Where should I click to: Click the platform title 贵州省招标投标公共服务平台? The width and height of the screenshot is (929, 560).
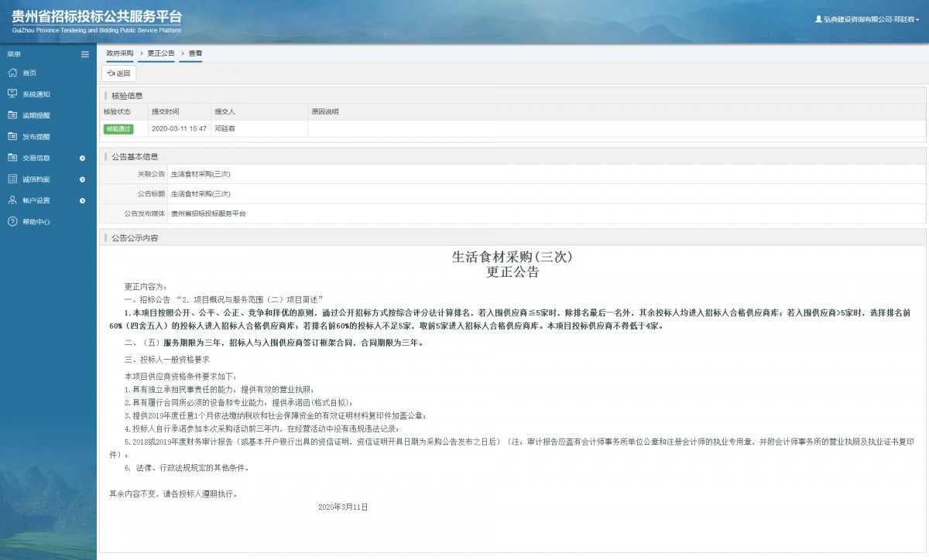coord(97,17)
